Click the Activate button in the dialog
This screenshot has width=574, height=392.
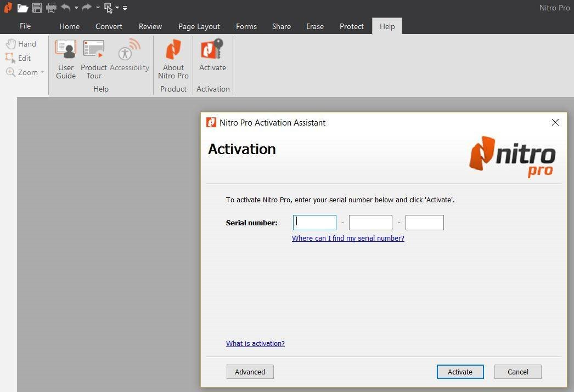460,372
